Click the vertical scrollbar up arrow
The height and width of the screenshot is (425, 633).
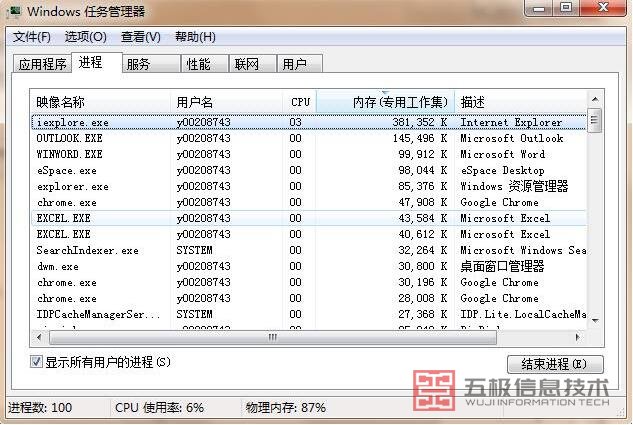(x=595, y=99)
